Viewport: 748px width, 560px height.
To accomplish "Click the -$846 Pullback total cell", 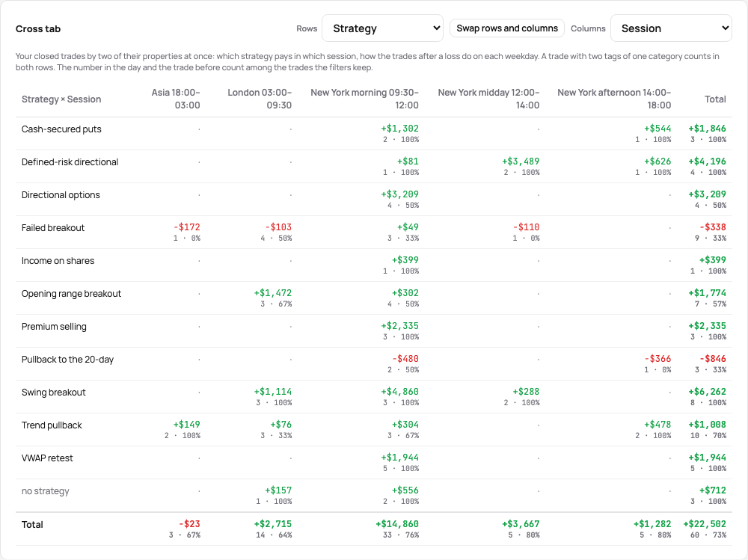I will point(711,363).
